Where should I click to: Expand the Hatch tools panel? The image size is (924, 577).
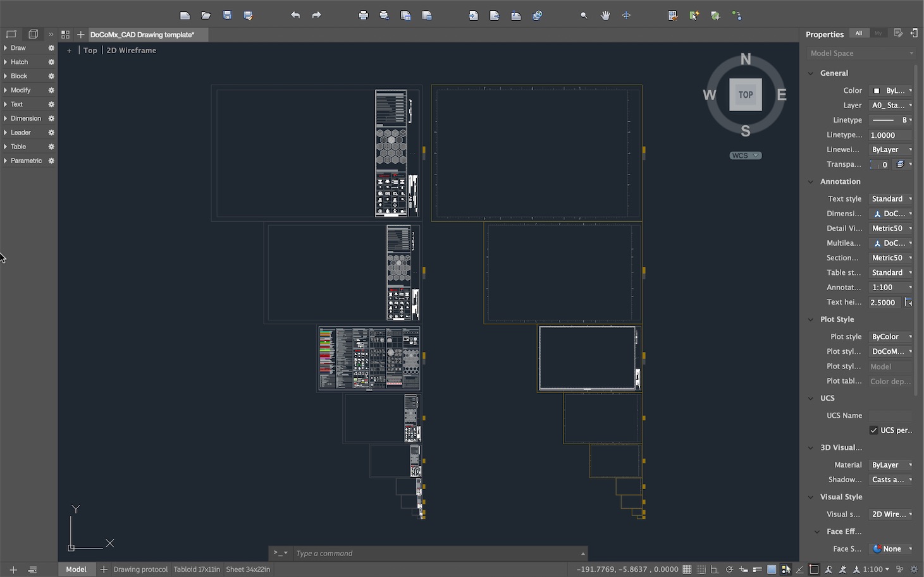19,61
